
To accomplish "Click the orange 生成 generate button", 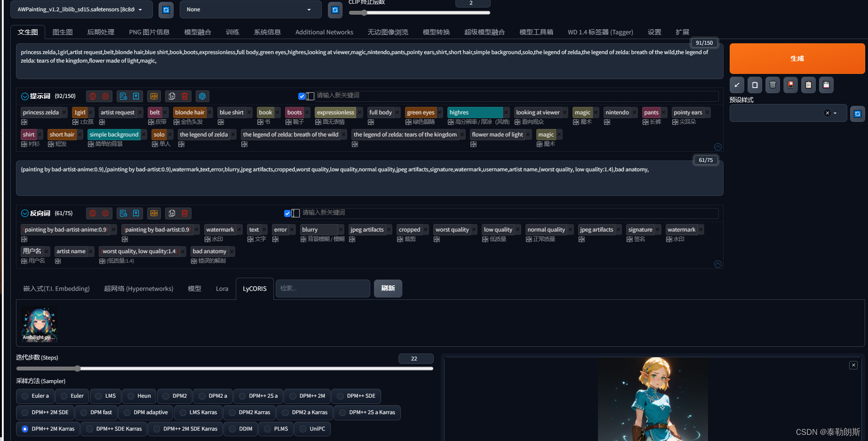I will pos(797,59).
